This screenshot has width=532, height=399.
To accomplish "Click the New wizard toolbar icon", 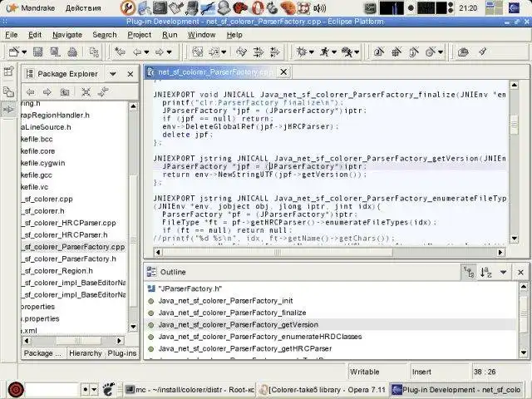I will coord(14,52).
